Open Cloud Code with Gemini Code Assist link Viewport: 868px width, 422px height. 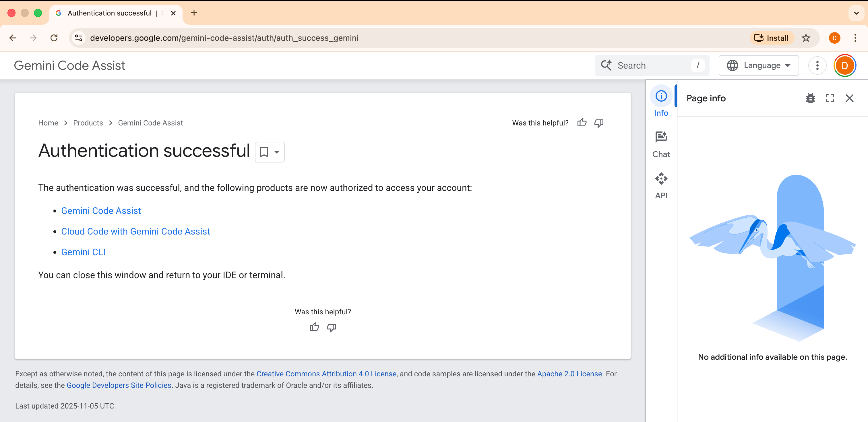pyautogui.click(x=135, y=231)
